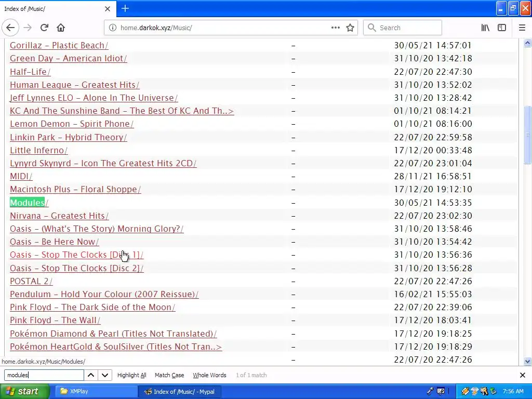Click the page scrollbar down arrow
This screenshot has height=399, width=532.
point(527,362)
